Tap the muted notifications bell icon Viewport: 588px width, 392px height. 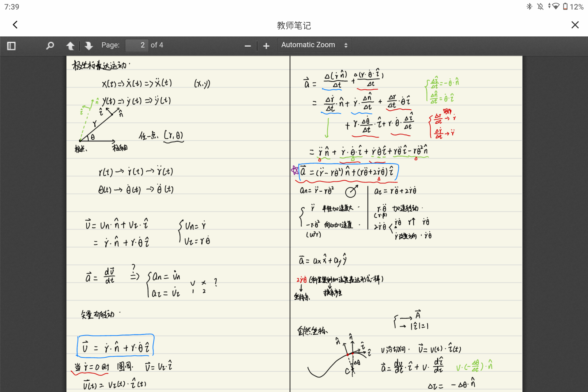tap(540, 6)
